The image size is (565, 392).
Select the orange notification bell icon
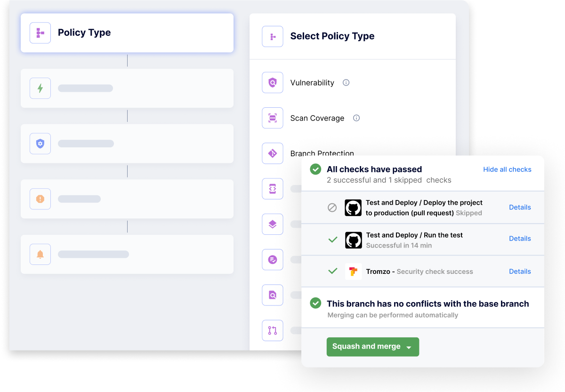40,254
